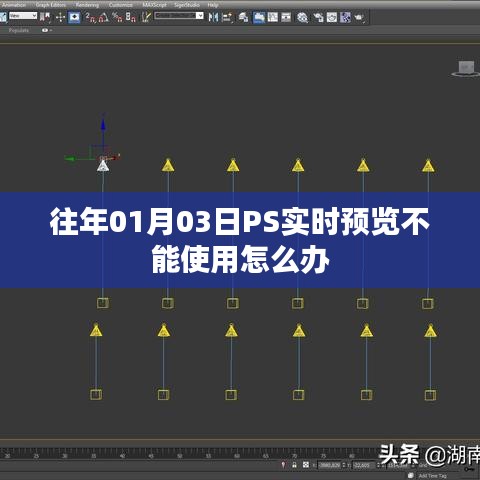The width and height of the screenshot is (480, 480).
Task: Click the Align tool icon
Action: pos(228,17)
